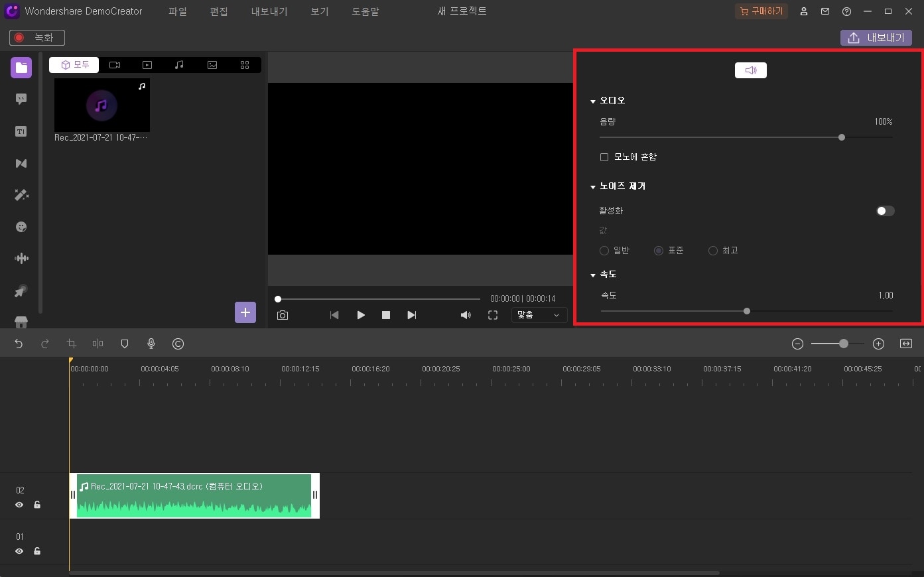Switch to the grid-icon others media tab

tap(245, 65)
